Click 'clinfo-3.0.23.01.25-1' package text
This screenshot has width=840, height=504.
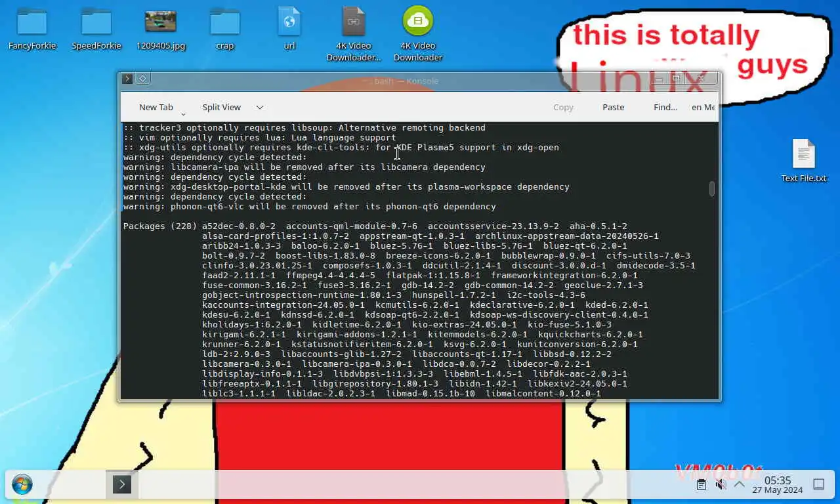pos(257,266)
